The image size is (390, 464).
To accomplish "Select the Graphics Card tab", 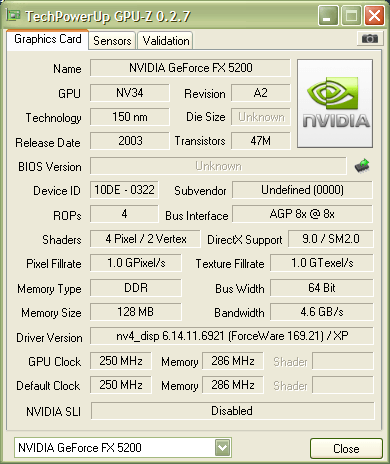I will click(48, 39).
